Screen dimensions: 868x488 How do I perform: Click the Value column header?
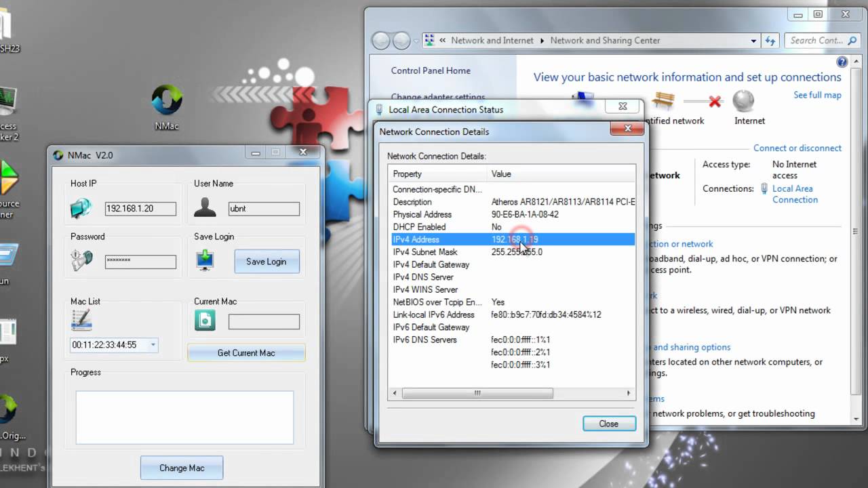tap(561, 174)
